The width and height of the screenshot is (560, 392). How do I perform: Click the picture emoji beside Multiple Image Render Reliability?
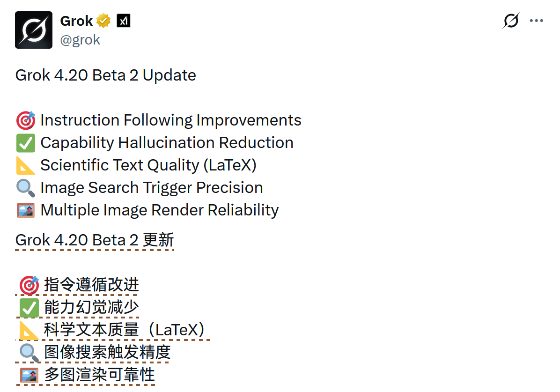click(x=26, y=210)
